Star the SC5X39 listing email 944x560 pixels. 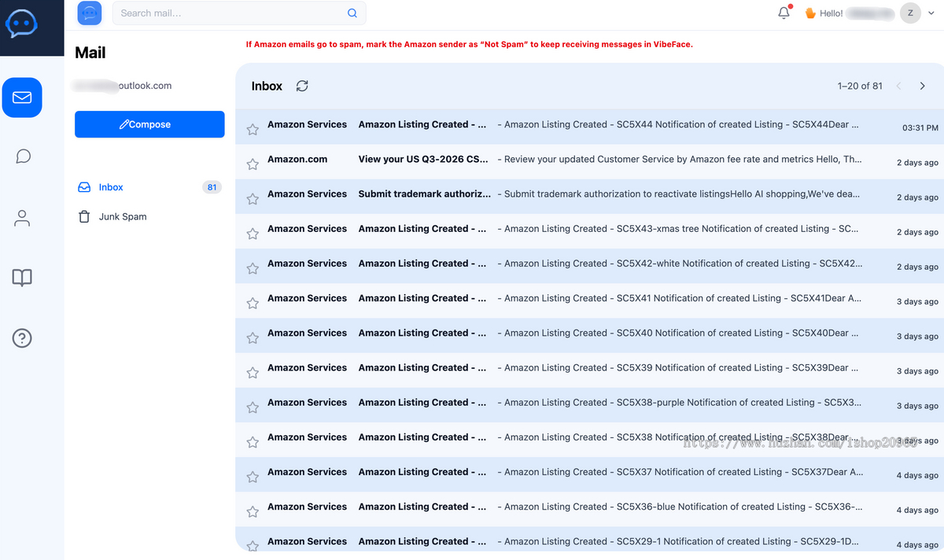[x=253, y=372]
